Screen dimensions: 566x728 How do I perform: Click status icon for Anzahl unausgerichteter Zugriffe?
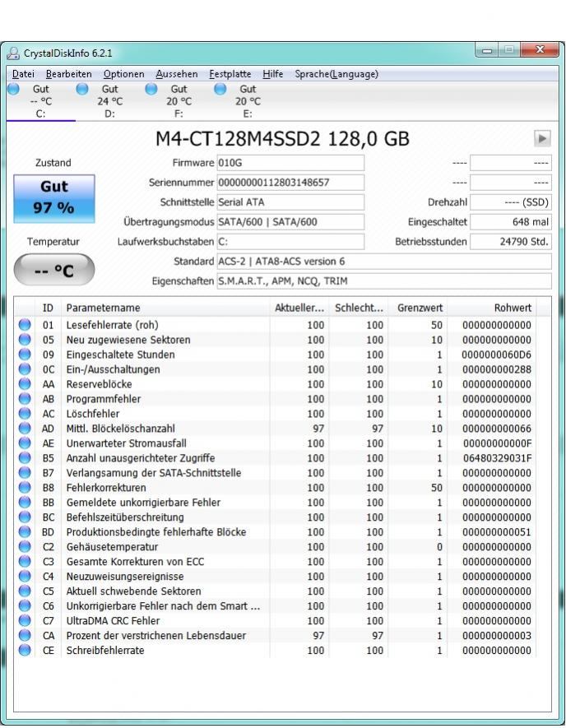tap(25, 458)
